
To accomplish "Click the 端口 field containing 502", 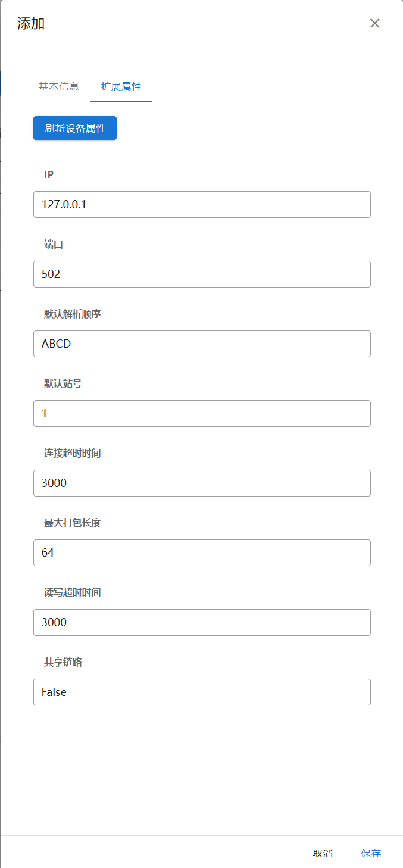I will pyautogui.click(x=202, y=274).
